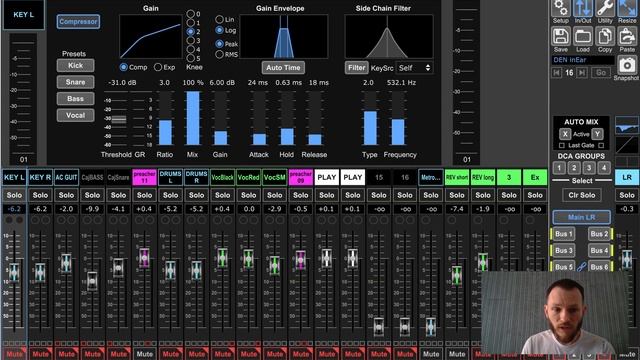Click the Gain curve graph

click(151, 37)
